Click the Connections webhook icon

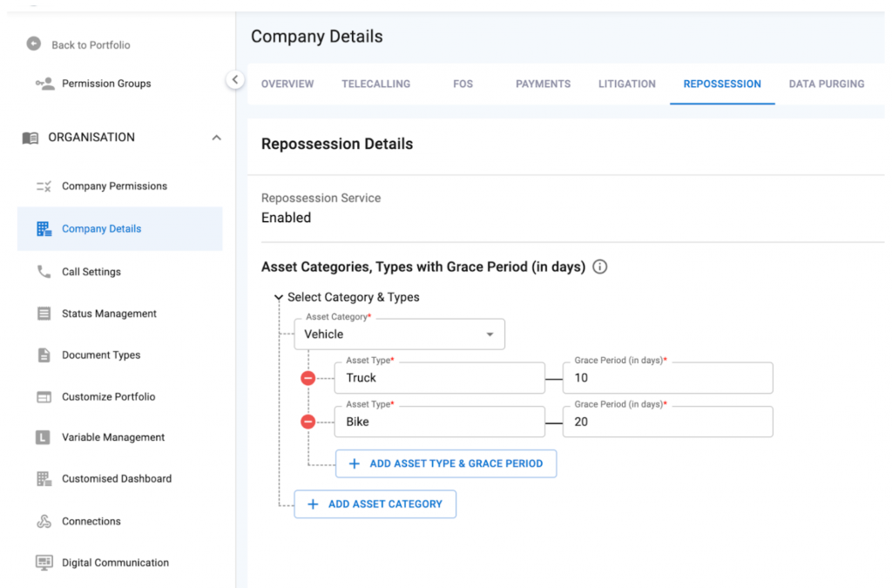click(44, 521)
